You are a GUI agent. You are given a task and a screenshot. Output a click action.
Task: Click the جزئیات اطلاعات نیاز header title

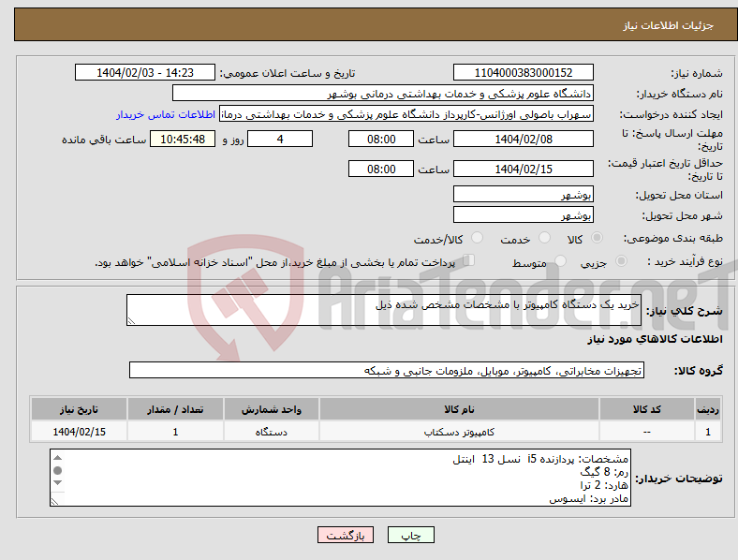[x=668, y=25]
